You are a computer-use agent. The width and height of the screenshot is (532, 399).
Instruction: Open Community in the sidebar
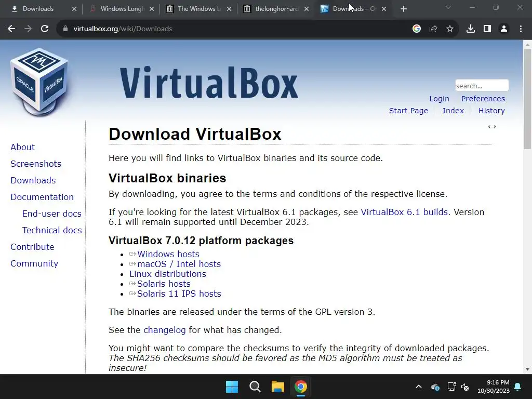tap(34, 263)
